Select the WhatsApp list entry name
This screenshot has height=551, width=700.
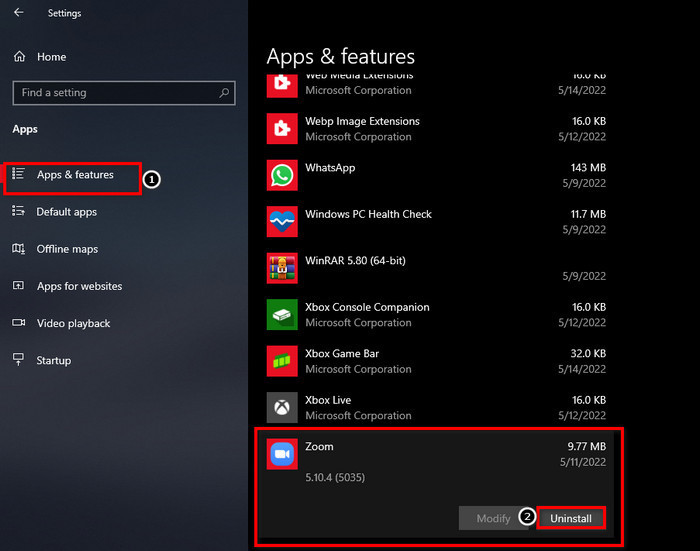coord(330,168)
